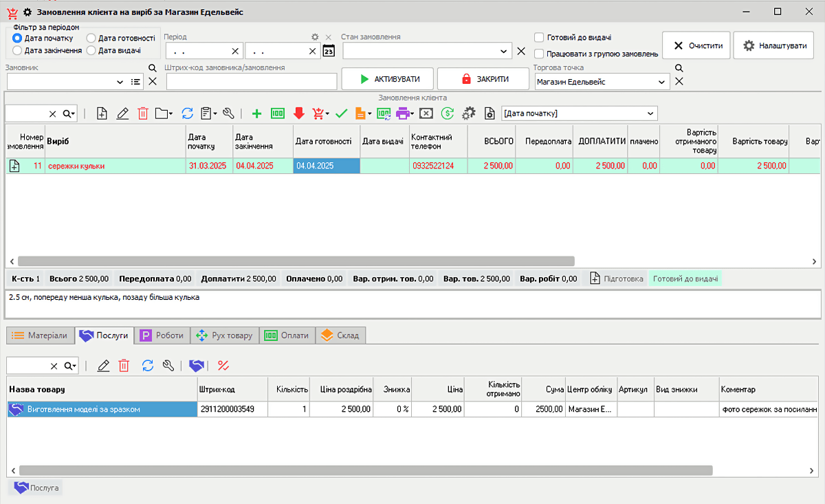Open the Оплати tab
Image resolution: width=825 pixels, height=504 pixels.
point(287,335)
